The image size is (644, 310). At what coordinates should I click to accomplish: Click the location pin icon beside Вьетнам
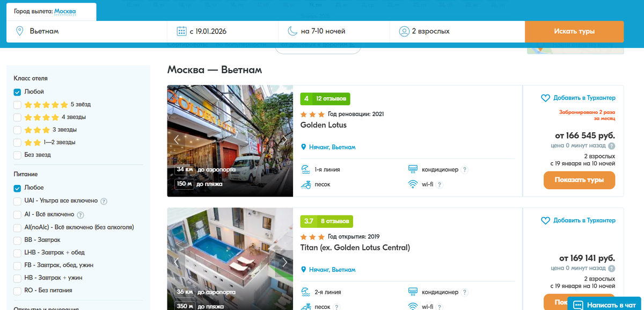tap(20, 31)
